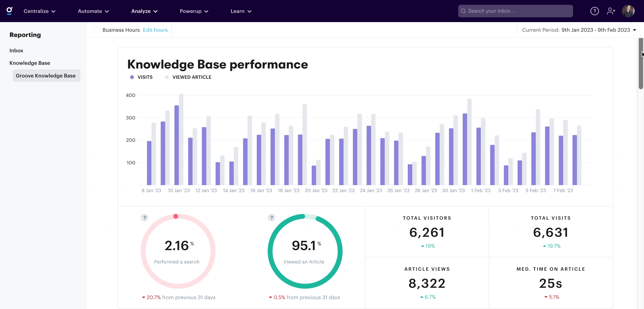Click the red dot on search gauge
Screen dimensions: 644x309
(175, 216)
